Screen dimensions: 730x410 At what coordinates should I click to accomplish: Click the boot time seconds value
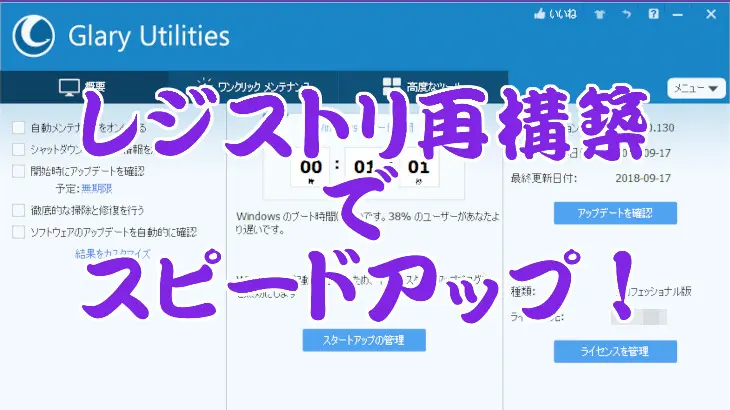point(419,167)
